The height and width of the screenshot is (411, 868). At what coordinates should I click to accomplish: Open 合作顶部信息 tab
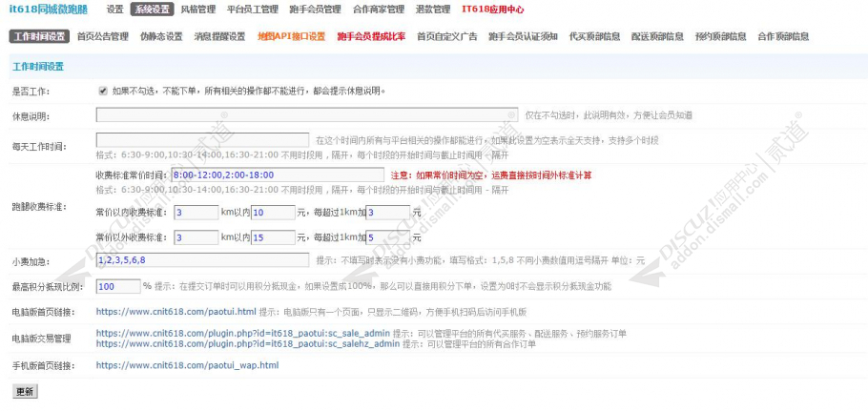point(783,36)
